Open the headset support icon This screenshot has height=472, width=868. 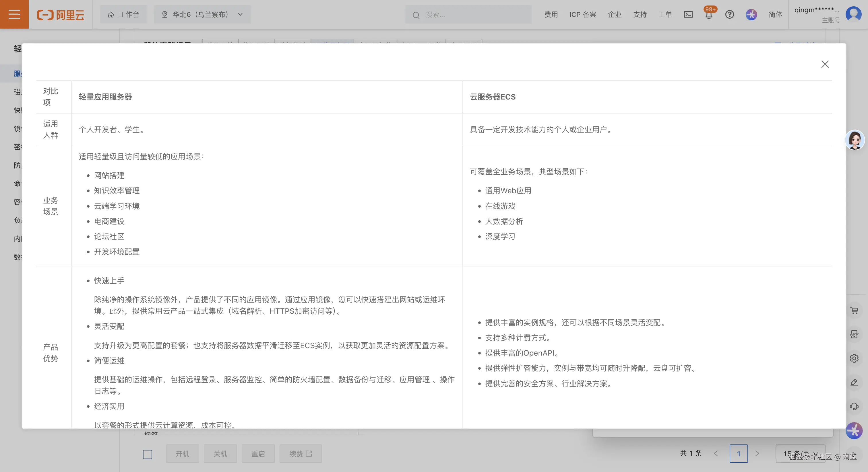[854, 406]
